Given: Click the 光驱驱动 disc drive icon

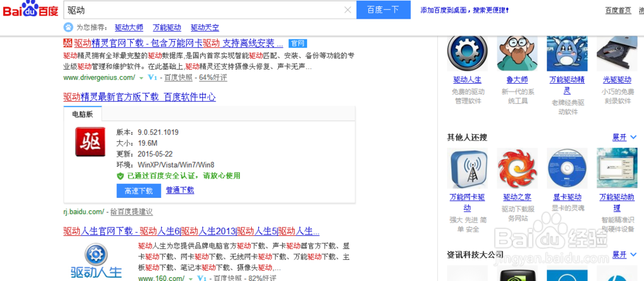Looking at the screenshot, I should pyautogui.click(x=617, y=53).
